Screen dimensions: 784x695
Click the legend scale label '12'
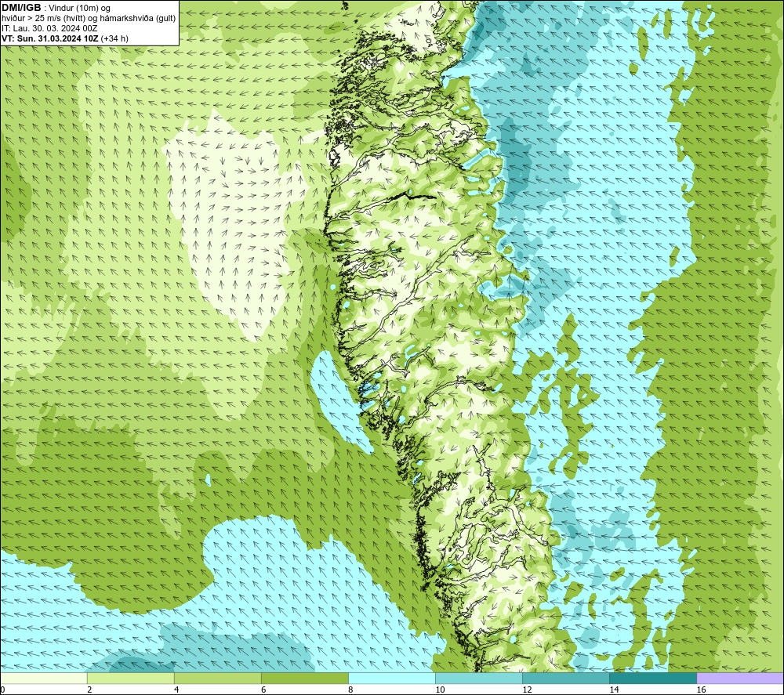(527, 690)
